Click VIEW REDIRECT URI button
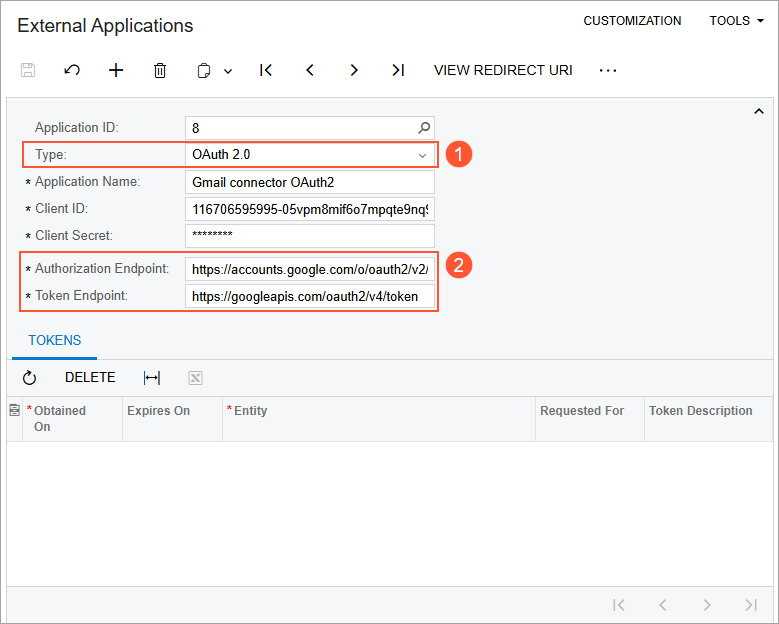Image resolution: width=779 pixels, height=624 pixels. point(503,70)
